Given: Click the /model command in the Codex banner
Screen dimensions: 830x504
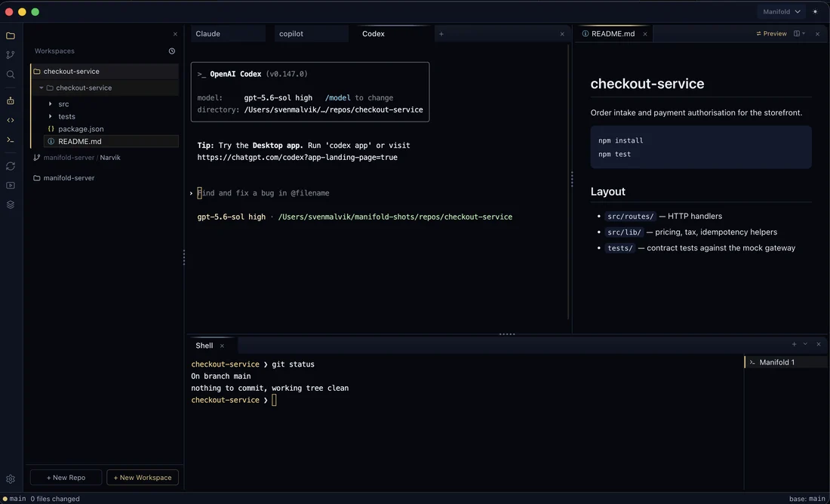Looking at the screenshot, I should (338, 98).
